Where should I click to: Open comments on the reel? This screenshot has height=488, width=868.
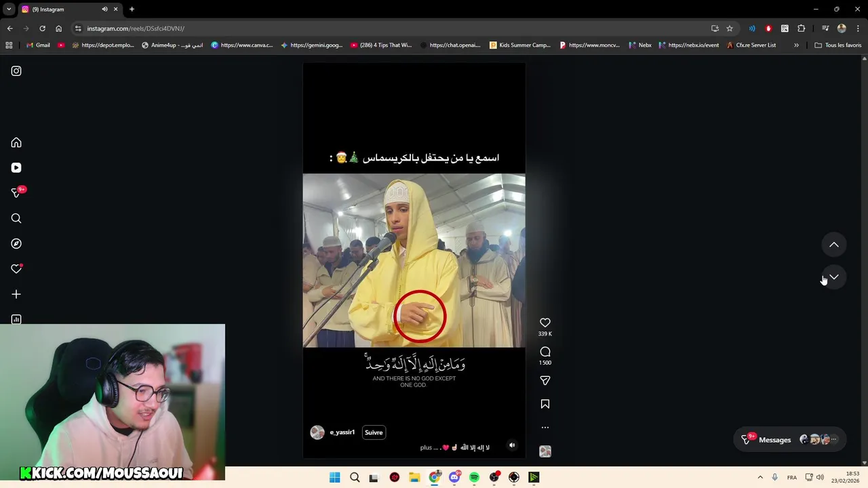coord(545,352)
